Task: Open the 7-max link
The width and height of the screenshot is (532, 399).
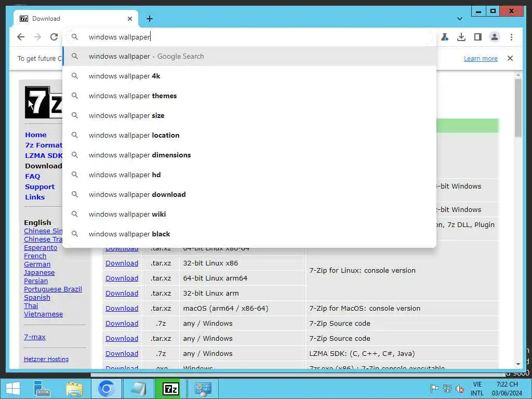Action: [x=35, y=337]
